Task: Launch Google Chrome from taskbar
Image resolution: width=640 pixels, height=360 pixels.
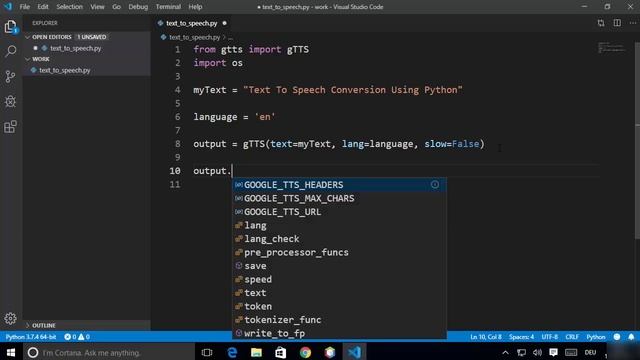Action: 305,352
